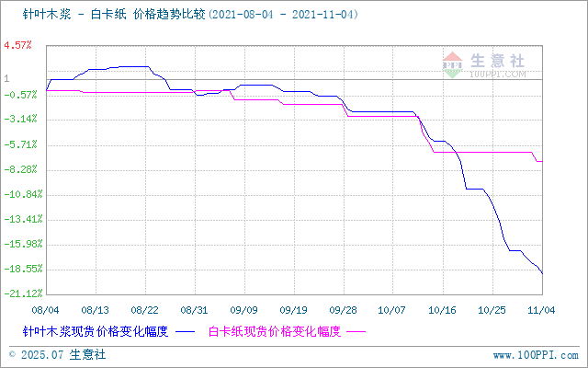The image size is (588, 368).
Task: Click the -3.14% y-axis label
Action: [x=20, y=120]
